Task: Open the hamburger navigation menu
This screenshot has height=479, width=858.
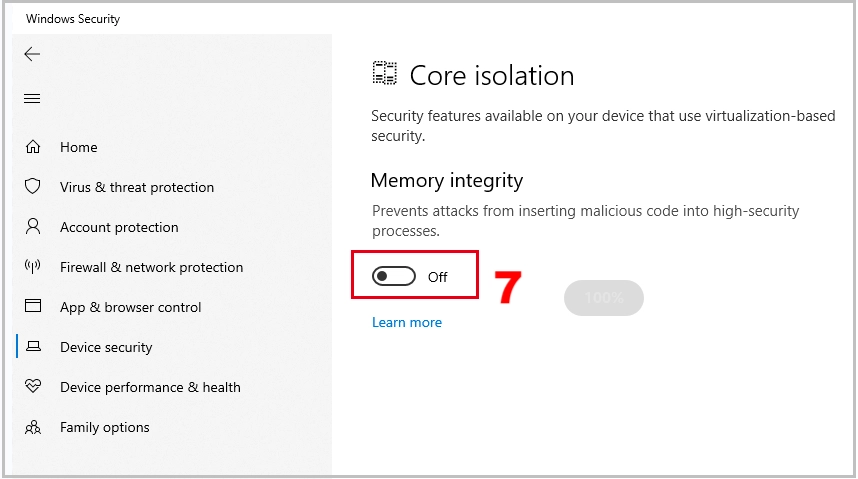Action: (32, 99)
